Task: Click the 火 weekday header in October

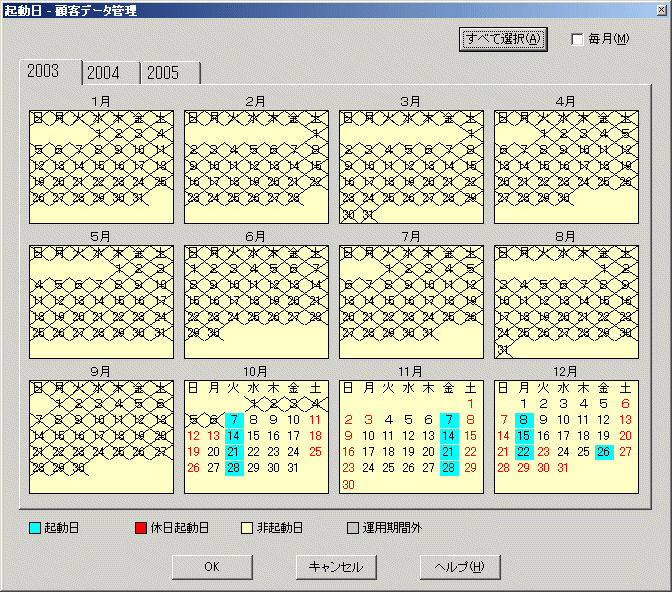Action: (x=234, y=388)
